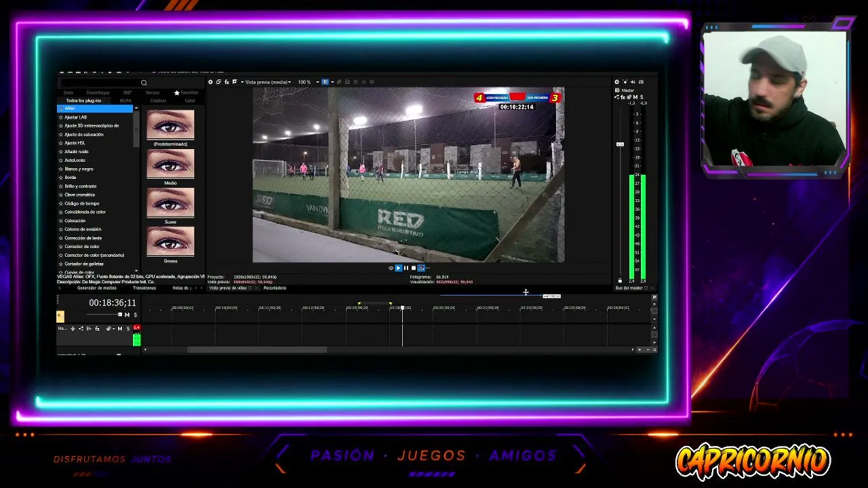Image resolution: width=868 pixels, height=488 pixels.
Task: Toggle the preview overlay grid icon
Action: tap(325, 82)
